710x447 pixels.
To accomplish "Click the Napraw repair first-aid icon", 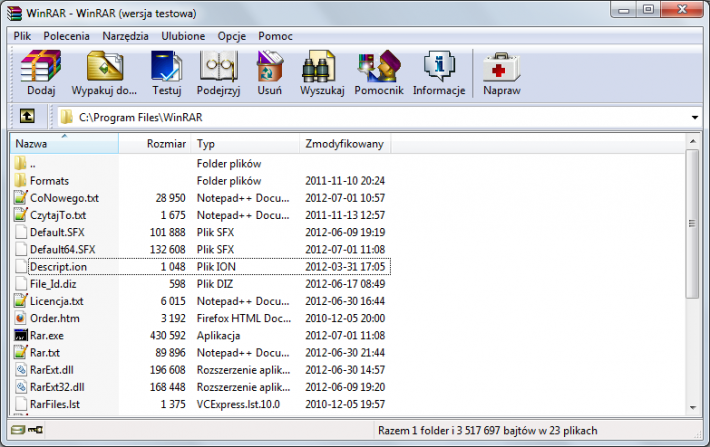I will click(502, 67).
